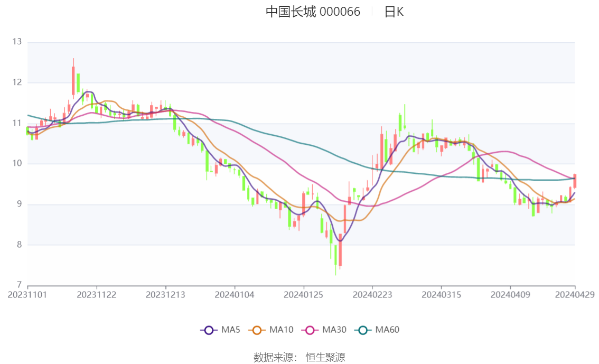Click the x-axis date 20231101

coord(27,295)
